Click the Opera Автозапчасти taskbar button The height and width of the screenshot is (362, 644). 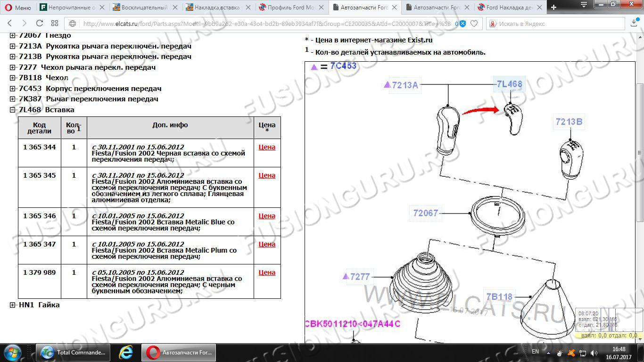pos(179,353)
